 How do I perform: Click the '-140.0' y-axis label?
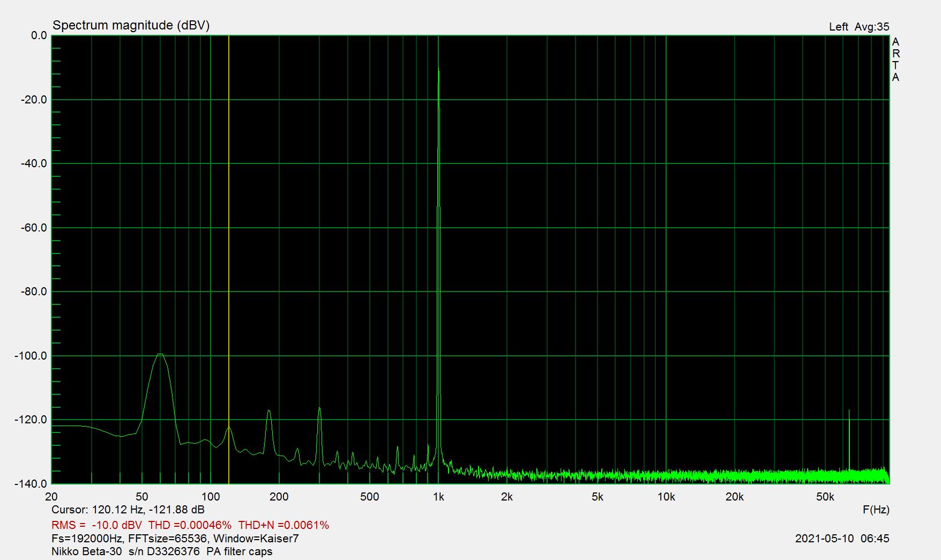pos(31,484)
